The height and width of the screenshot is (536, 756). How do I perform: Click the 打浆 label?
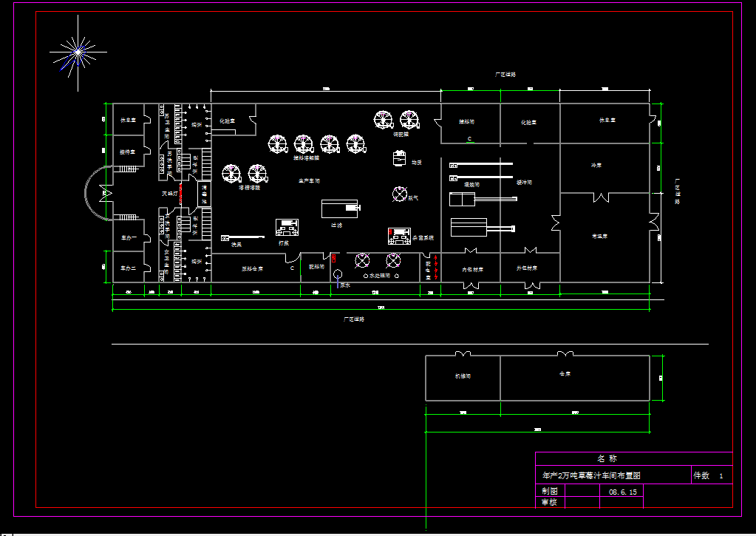click(284, 243)
